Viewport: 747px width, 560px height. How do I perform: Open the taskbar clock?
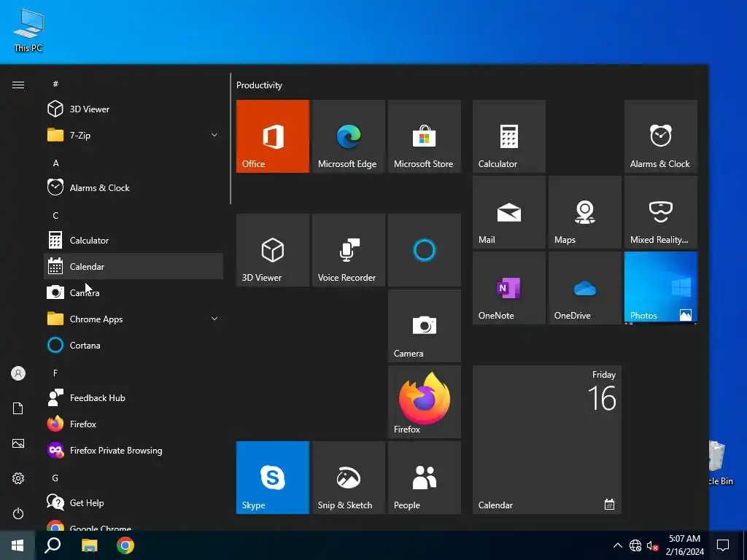pos(684,545)
